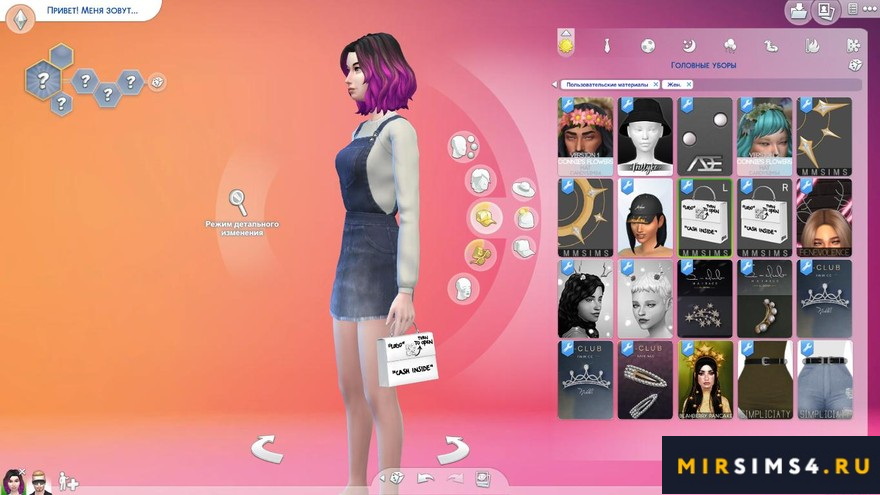Choose teal hair flower crown thumbnail
Viewport: 880px width, 495px height.
pos(764,136)
